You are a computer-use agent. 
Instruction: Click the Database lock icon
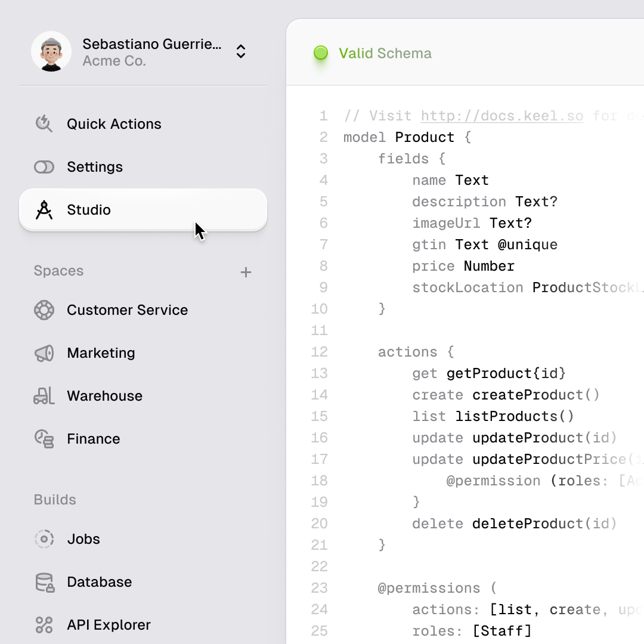45,583
